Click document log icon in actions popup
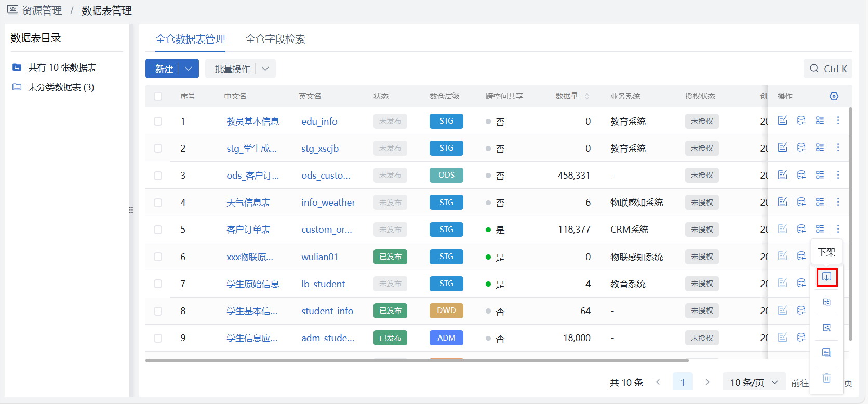The image size is (868, 404). 827,353
